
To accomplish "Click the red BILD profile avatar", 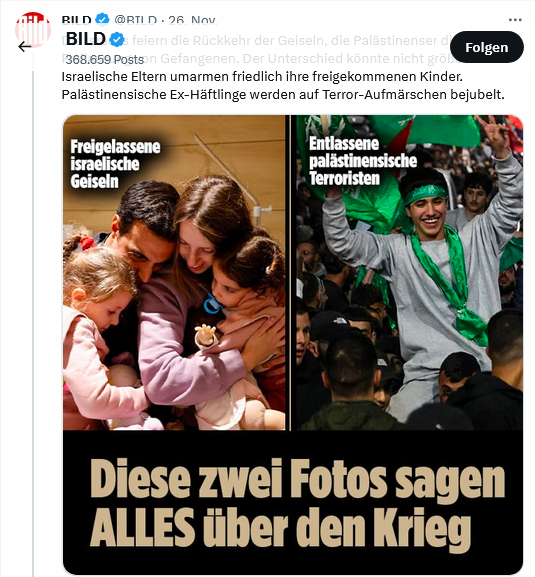I will tap(33, 29).
